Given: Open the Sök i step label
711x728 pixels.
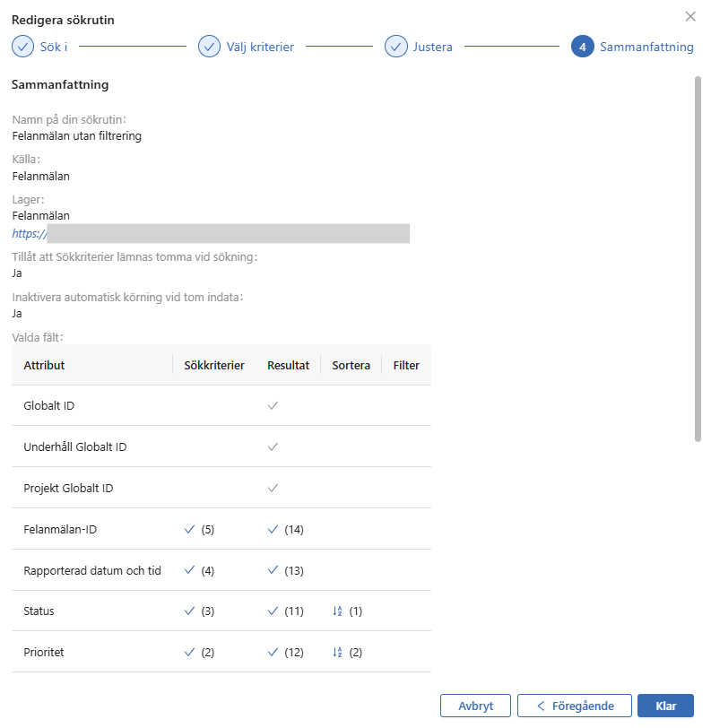Looking at the screenshot, I should click(54, 47).
